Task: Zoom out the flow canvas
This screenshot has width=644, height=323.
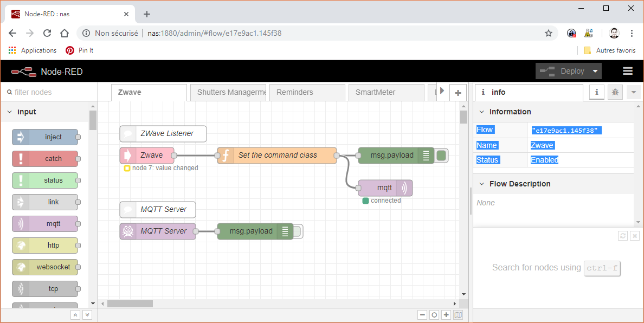Action: click(422, 315)
